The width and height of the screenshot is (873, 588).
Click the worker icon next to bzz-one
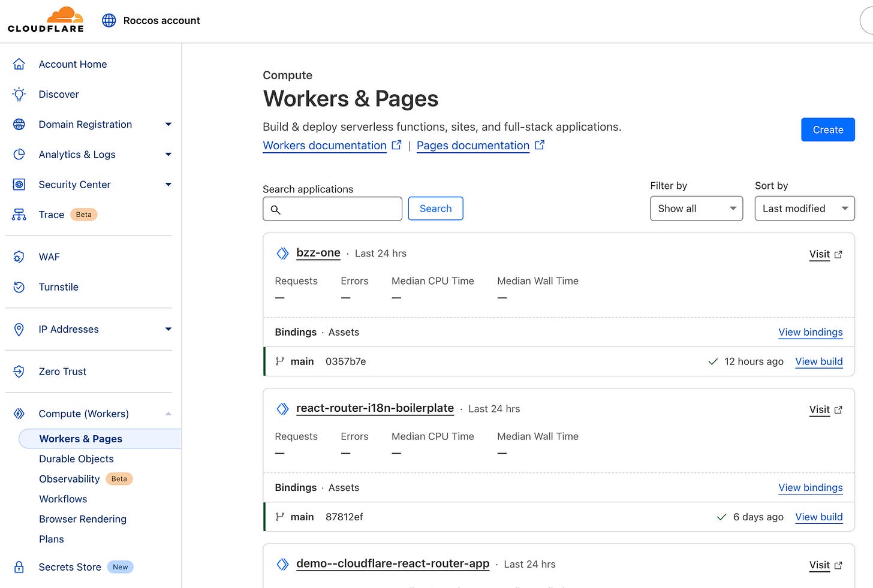coord(282,254)
